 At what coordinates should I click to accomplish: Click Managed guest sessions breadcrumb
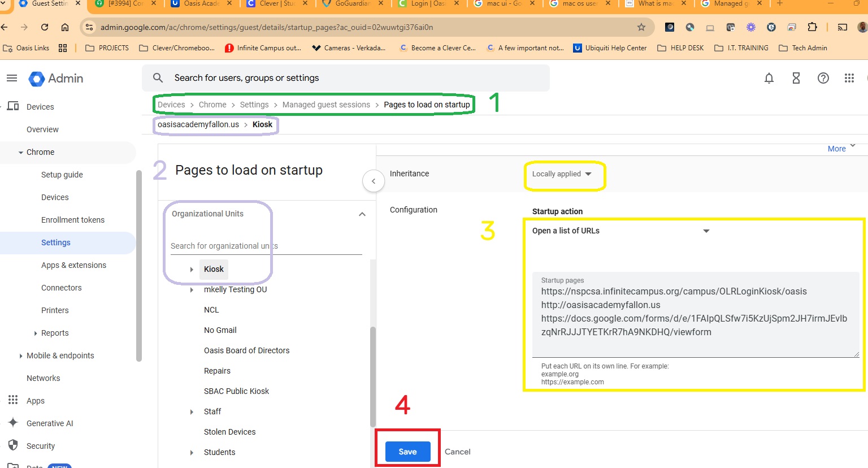326,105
